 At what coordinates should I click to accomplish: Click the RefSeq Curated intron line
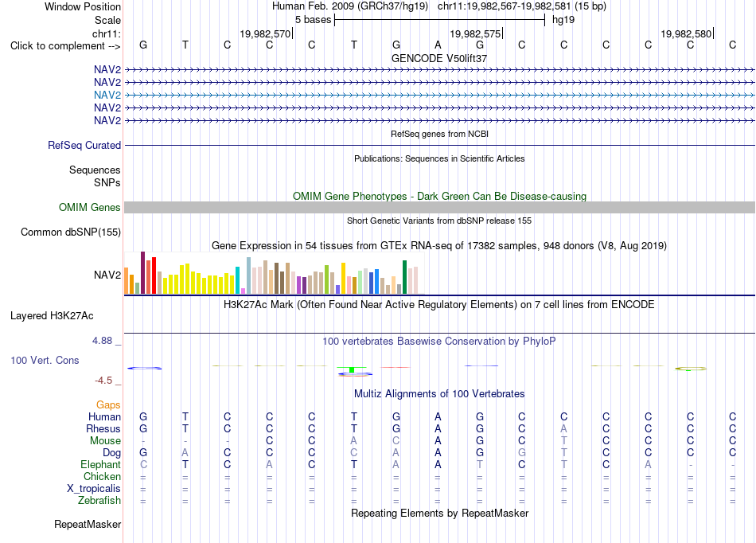[x=439, y=145]
